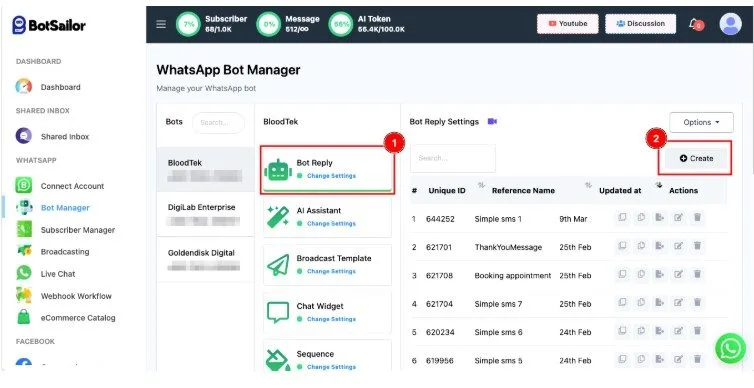The height and width of the screenshot is (388, 754).
Task: Click the Broadcast Template paper plane icon
Action: 278,264
